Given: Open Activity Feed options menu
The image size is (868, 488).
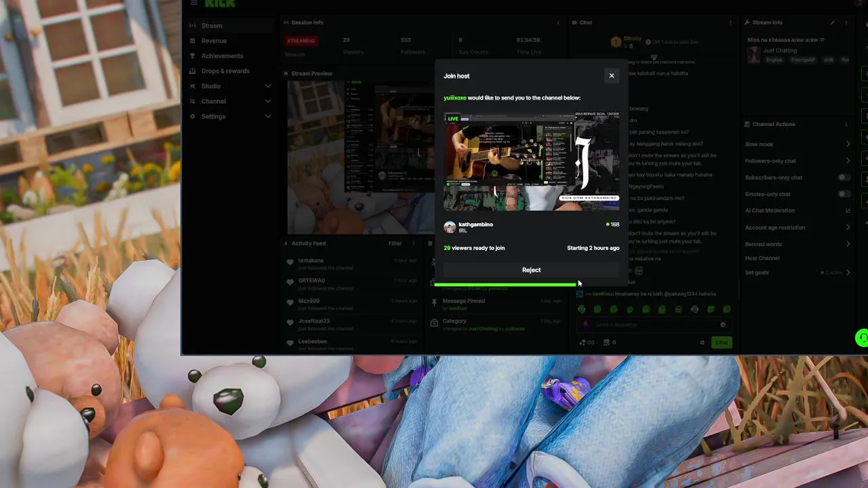Looking at the screenshot, I should [x=414, y=243].
